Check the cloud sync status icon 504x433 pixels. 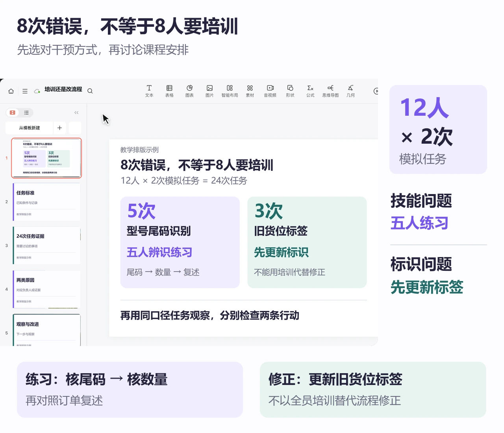click(37, 91)
